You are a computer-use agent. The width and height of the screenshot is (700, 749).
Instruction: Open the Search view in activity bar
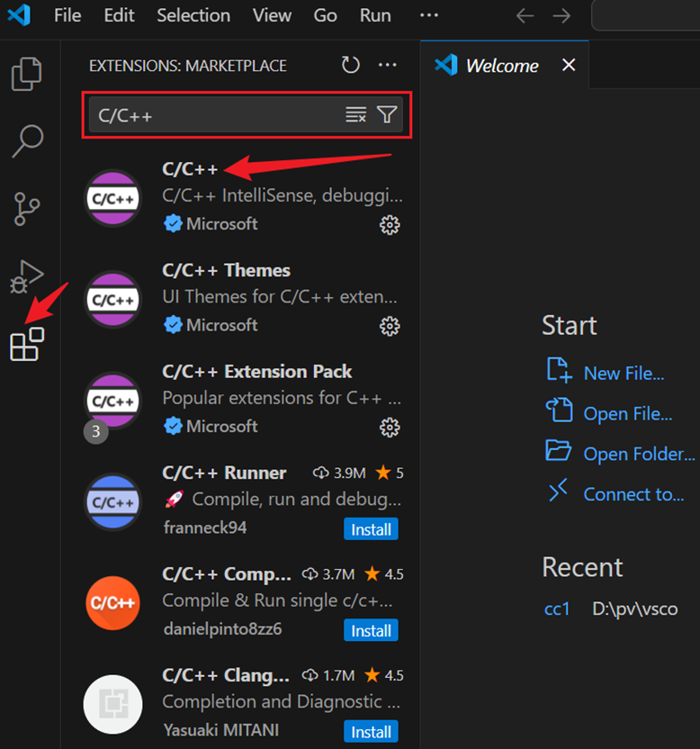tap(27, 141)
